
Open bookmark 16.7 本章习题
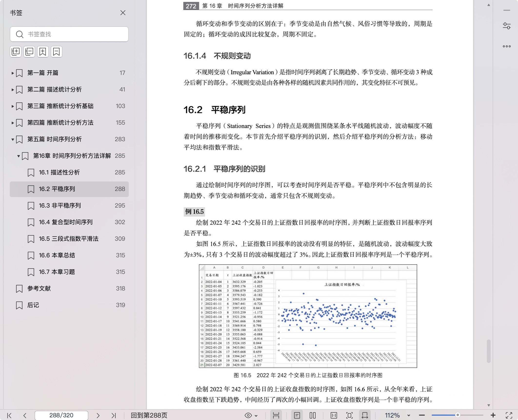[x=69, y=272]
